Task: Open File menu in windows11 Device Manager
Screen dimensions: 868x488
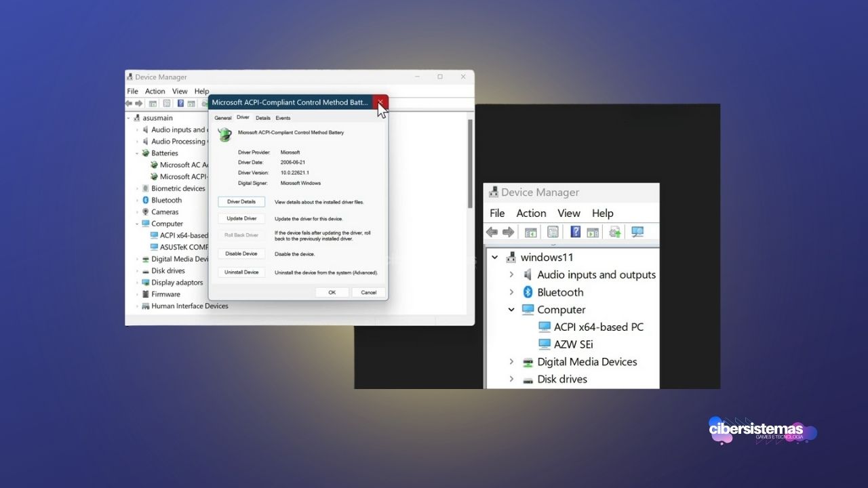Action: pyautogui.click(x=497, y=213)
